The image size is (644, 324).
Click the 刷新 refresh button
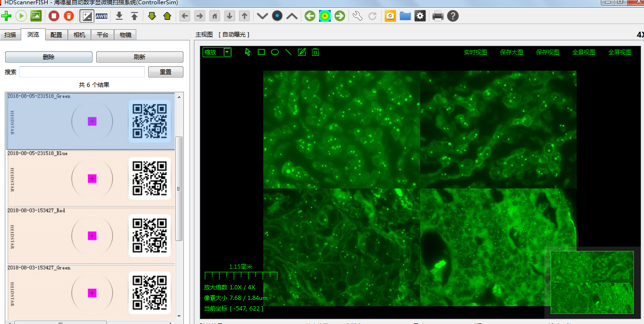[x=140, y=57]
